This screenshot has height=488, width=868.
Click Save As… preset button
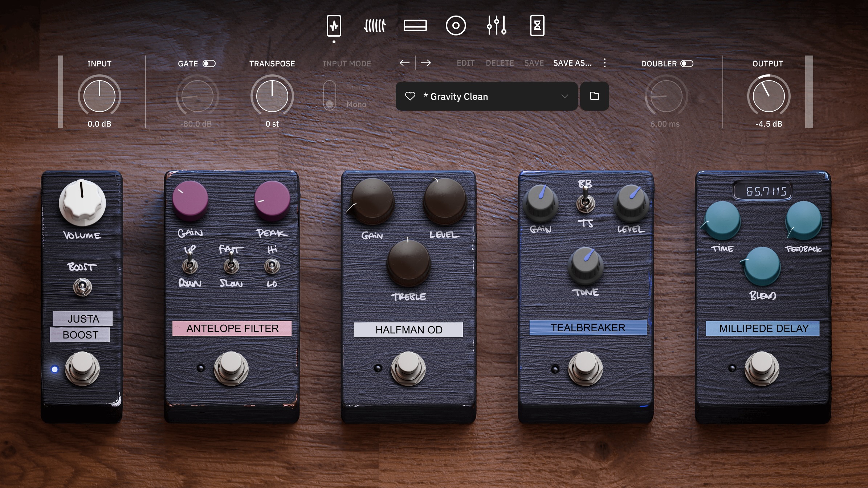572,63
